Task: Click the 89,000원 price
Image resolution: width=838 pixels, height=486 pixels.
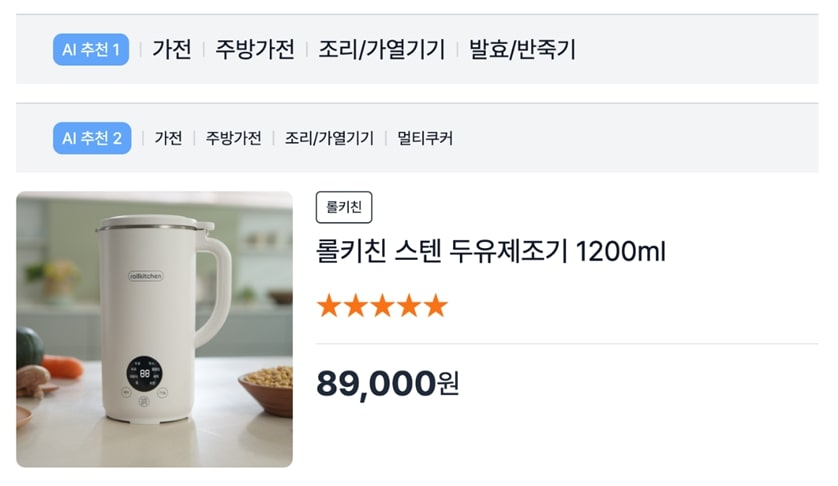Action: tap(387, 382)
